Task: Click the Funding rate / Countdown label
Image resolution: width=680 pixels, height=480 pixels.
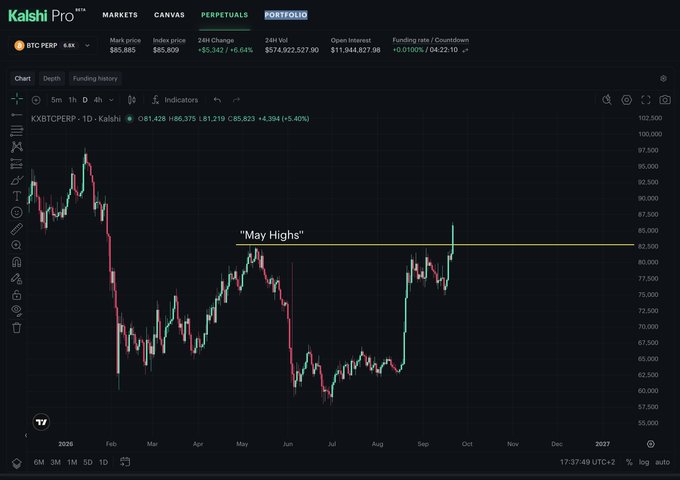Action: [x=430, y=40]
